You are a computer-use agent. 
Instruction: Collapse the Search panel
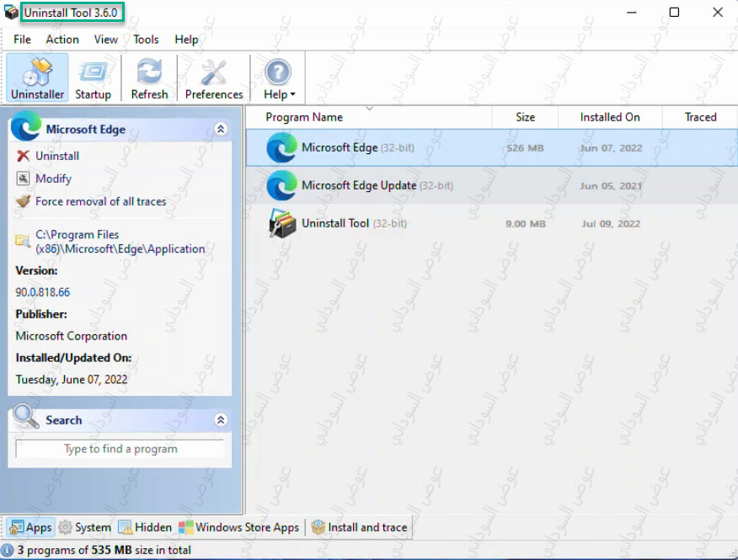pyautogui.click(x=221, y=419)
